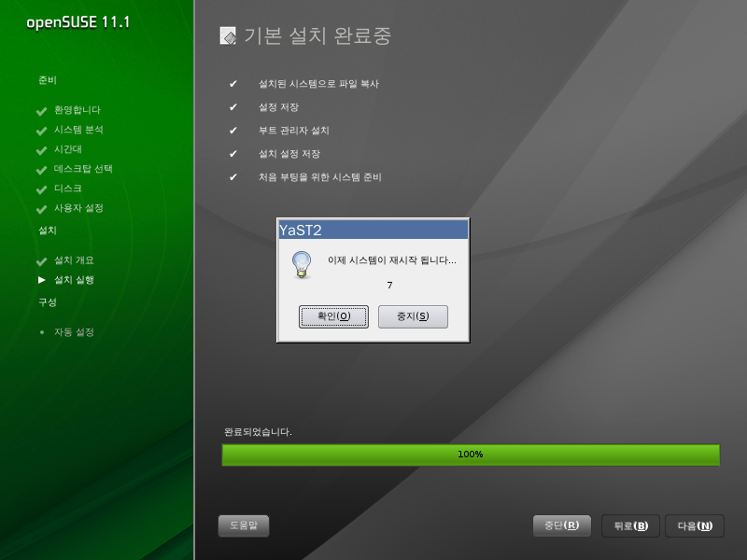Click the checkmark next to 디스크
This screenshot has width=747, height=560.
pos(41,189)
